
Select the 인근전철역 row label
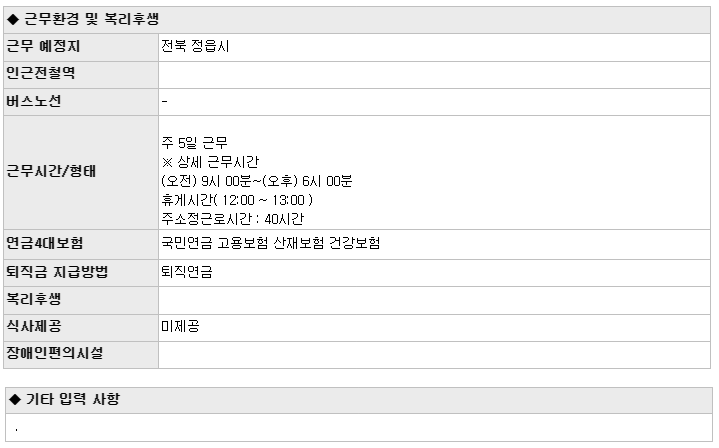point(81,75)
